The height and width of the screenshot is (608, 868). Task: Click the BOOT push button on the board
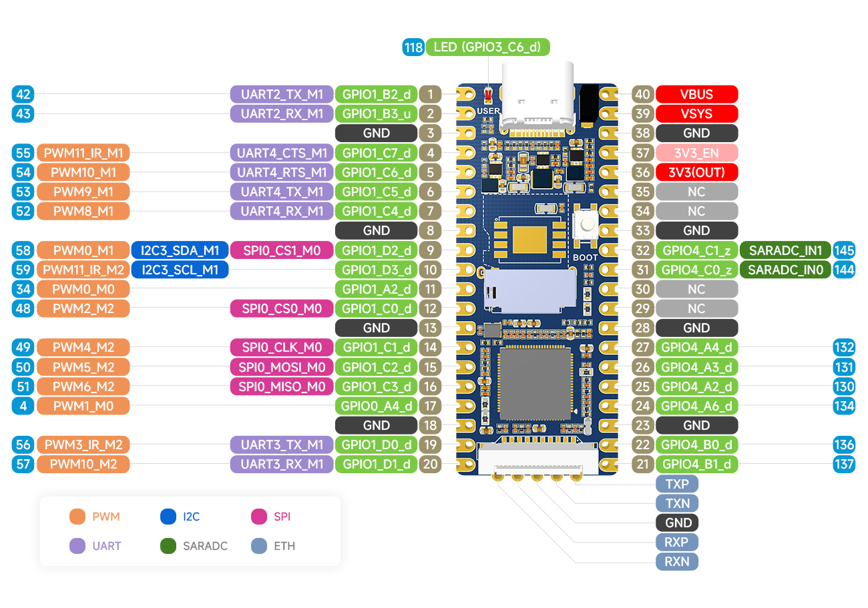[x=588, y=226]
